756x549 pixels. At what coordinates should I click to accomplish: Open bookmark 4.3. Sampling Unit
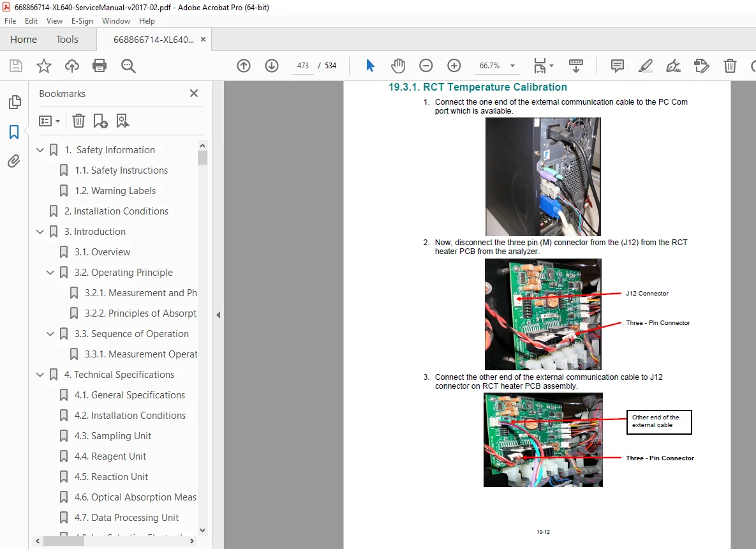113,436
